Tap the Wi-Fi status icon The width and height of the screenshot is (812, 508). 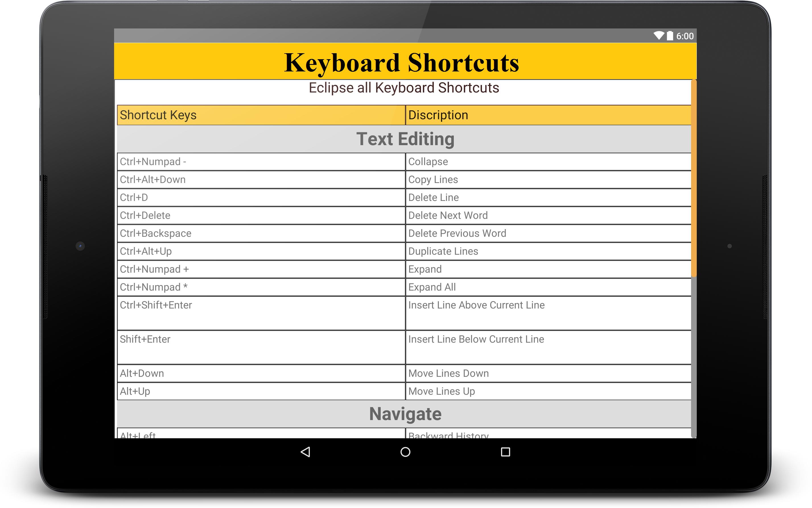[659, 36]
